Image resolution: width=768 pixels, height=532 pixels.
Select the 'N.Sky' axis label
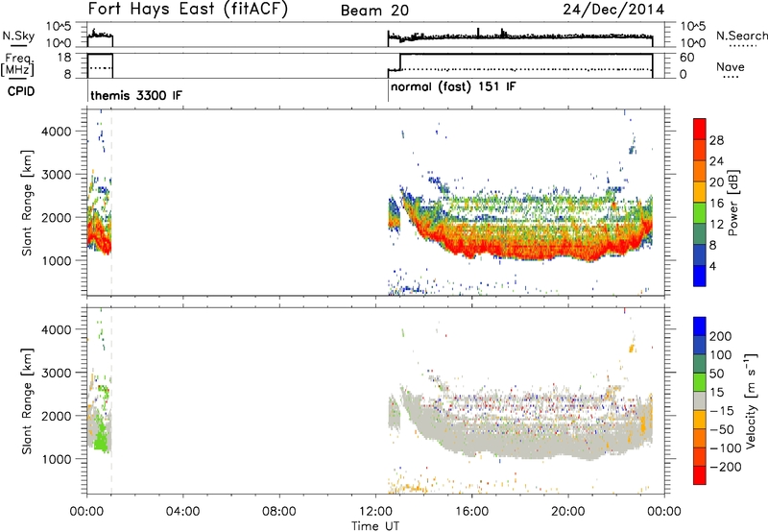click(x=18, y=36)
